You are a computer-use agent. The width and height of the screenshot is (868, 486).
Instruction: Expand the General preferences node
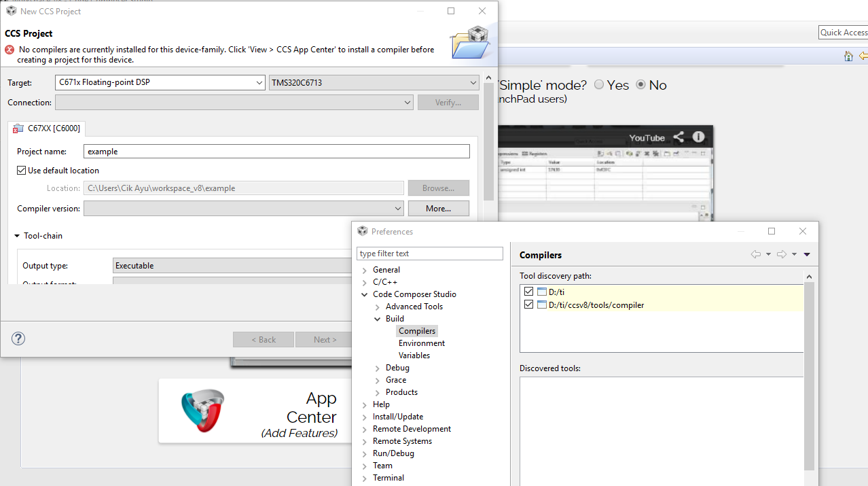(365, 270)
